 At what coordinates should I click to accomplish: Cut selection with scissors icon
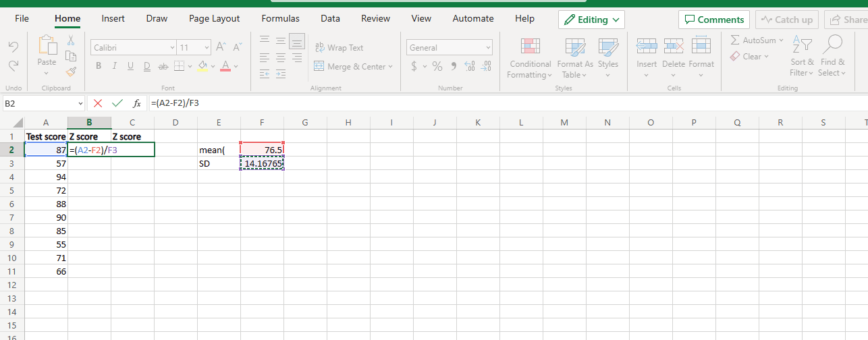pyautogui.click(x=71, y=42)
